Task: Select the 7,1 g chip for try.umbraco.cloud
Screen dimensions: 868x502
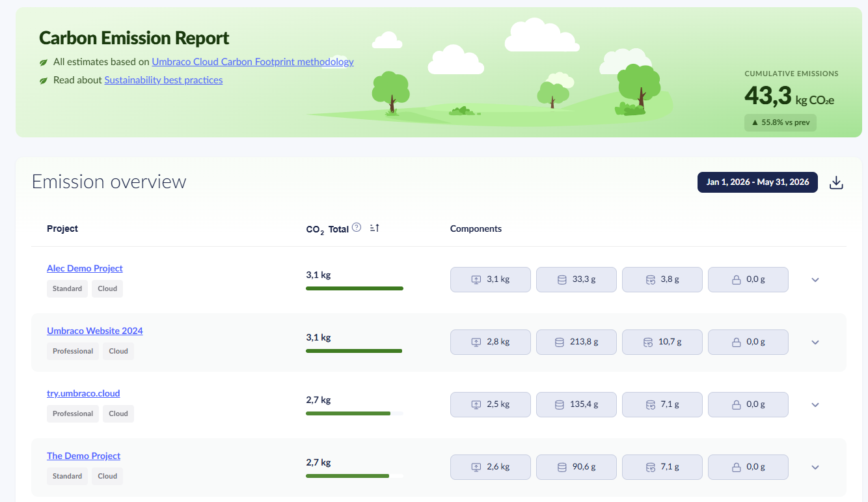Action: point(662,404)
